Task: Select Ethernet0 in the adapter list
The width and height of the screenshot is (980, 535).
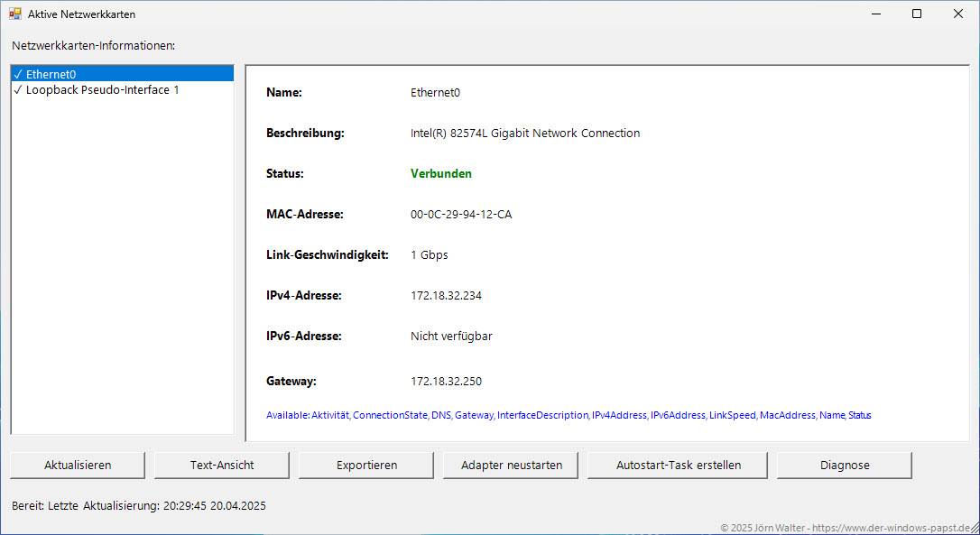Action: [x=51, y=75]
